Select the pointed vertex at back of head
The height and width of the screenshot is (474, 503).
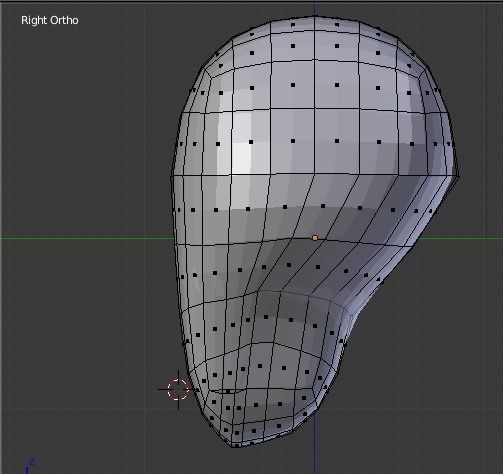458,176
